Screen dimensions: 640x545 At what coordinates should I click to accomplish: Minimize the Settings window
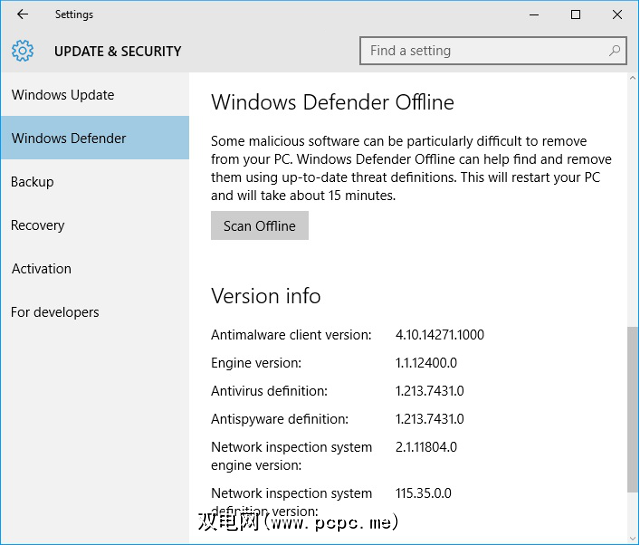534,15
